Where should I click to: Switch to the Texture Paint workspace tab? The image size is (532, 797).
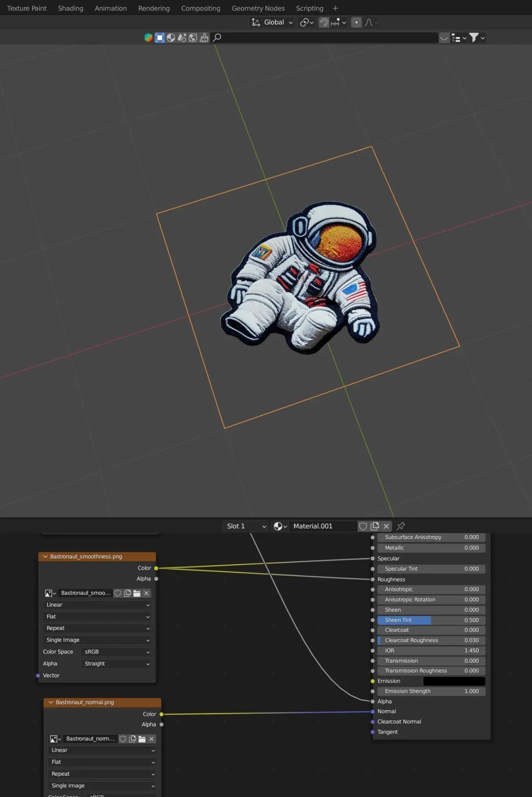coord(27,8)
